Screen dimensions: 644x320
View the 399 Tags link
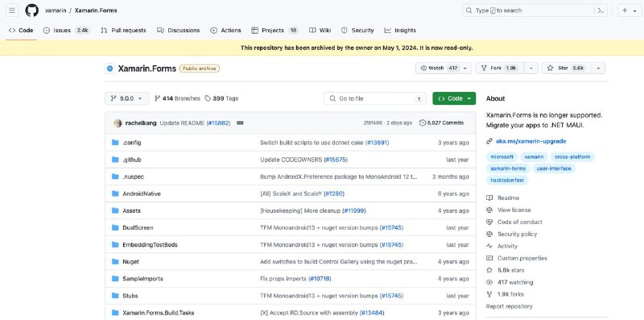tap(221, 98)
